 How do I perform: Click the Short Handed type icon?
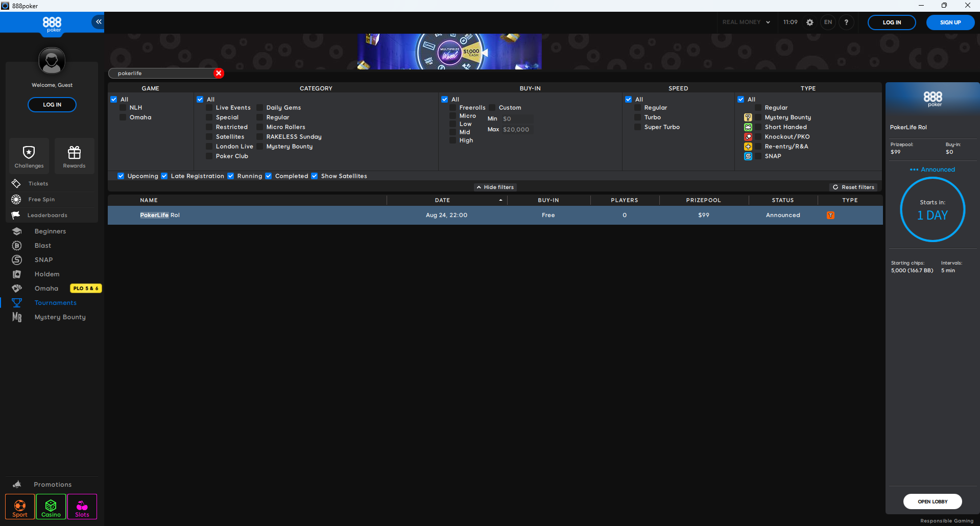click(748, 127)
